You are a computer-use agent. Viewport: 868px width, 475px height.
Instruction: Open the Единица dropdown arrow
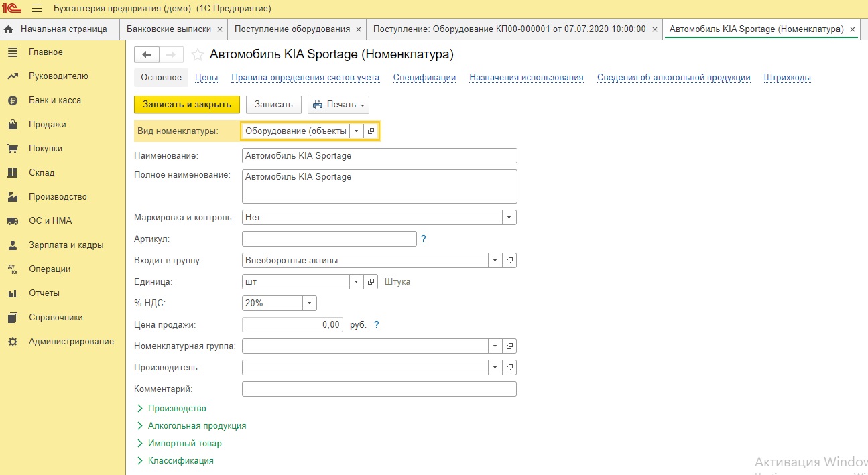pyautogui.click(x=357, y=282)
